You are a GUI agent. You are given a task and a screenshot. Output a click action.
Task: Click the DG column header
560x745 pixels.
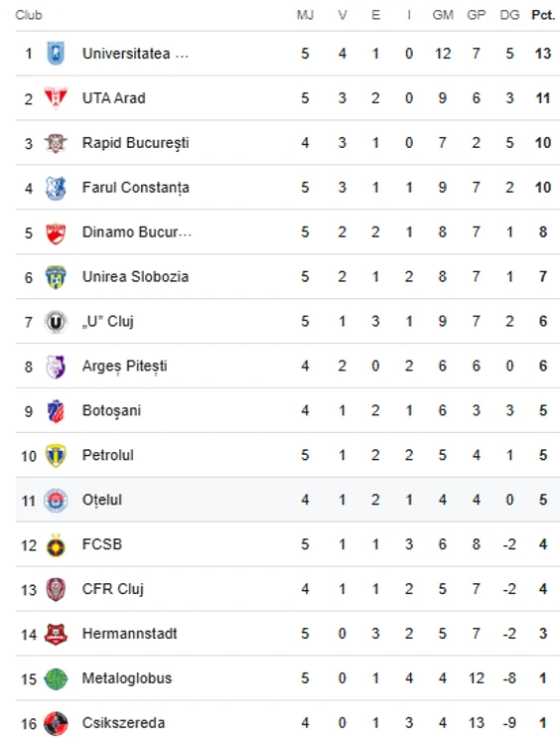509,15
